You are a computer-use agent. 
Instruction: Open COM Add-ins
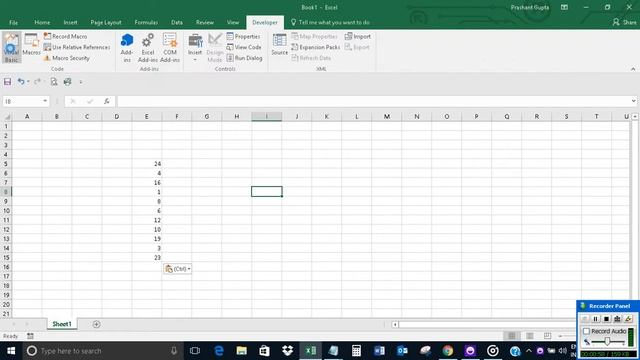pyautogui.click(x=170, y=48)
